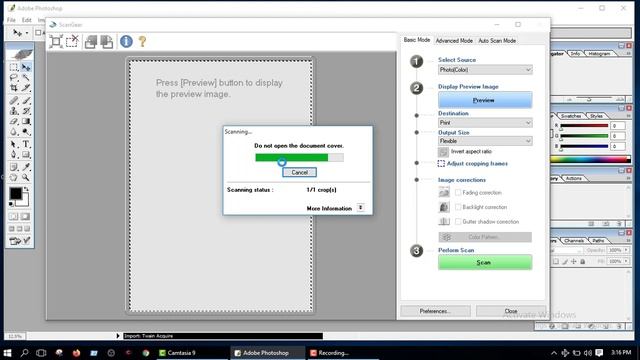
Task: Switch to Channels tab
Action: pyautogui.click(x=574, y=241)
